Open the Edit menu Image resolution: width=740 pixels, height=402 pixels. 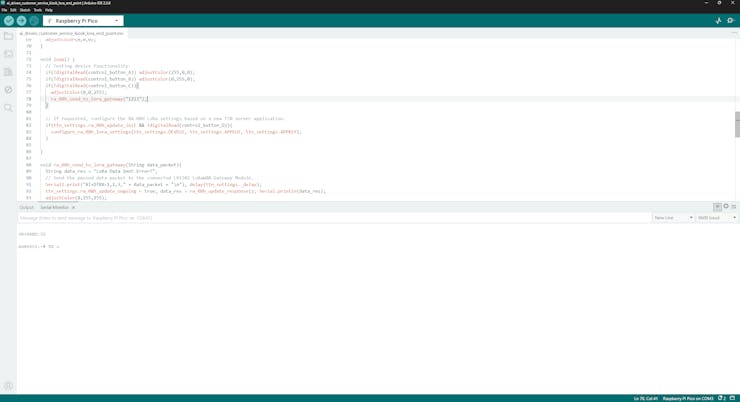[13, 10]
